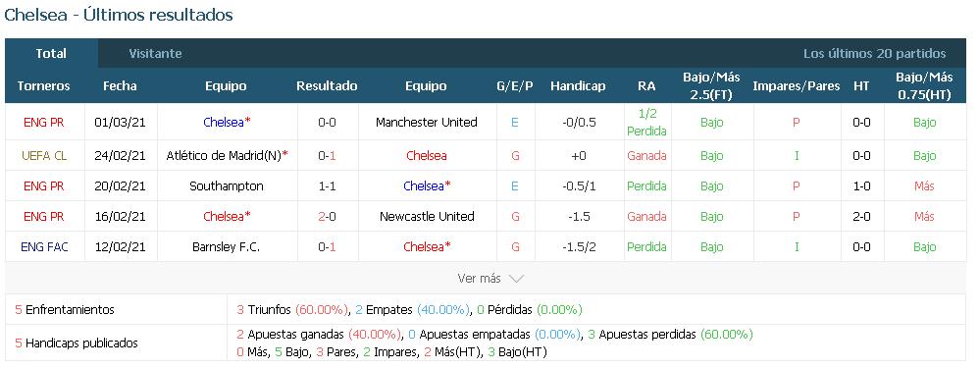Click the Ver más text link
This screenshot has height=369, width=980.
[x=479, y=279]
